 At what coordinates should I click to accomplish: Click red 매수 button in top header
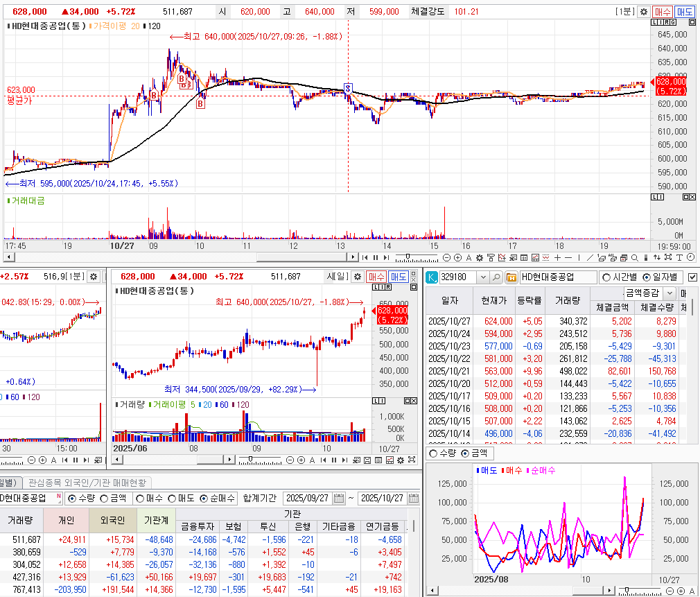(x=663, y=12)
